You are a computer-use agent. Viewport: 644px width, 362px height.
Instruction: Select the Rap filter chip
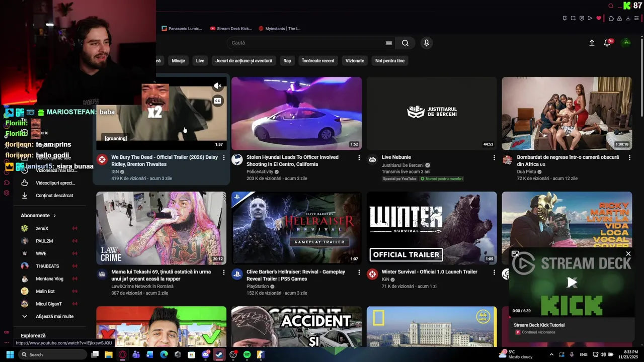click(287, 61)
